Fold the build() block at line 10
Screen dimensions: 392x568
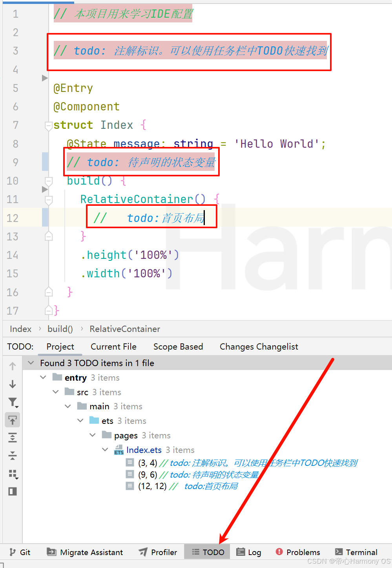[x=49, y=181]
